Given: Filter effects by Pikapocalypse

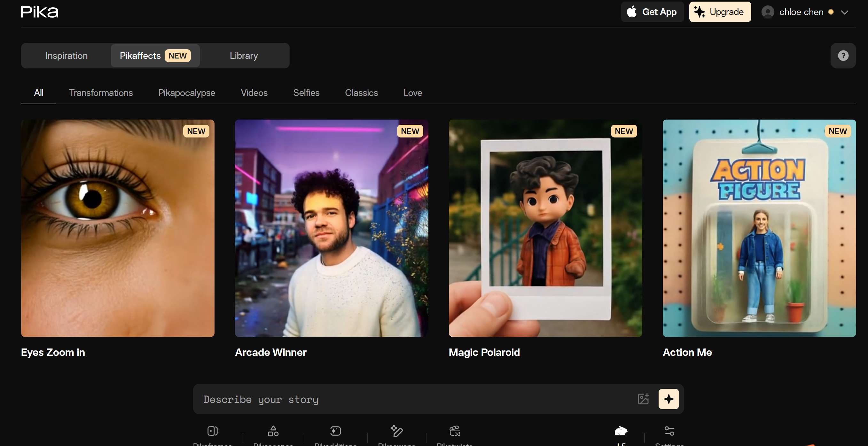Looking at the screenshot, I should [186, 93].
